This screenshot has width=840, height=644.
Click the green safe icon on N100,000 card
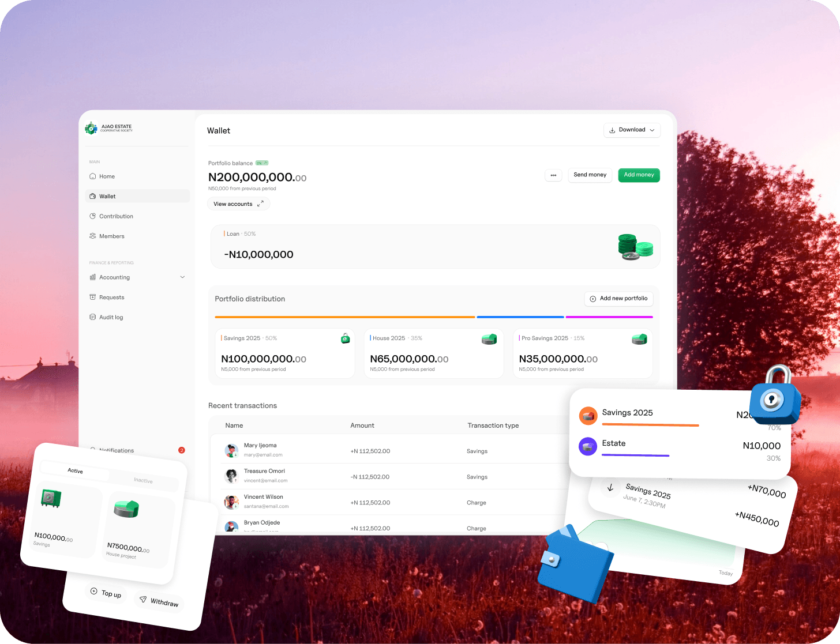click(x=51, y=498)
